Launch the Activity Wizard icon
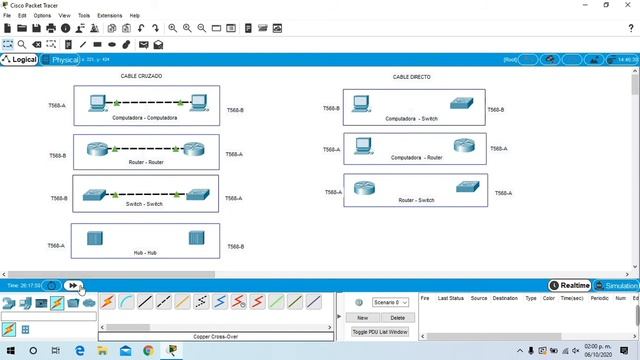 click(80, 28)
